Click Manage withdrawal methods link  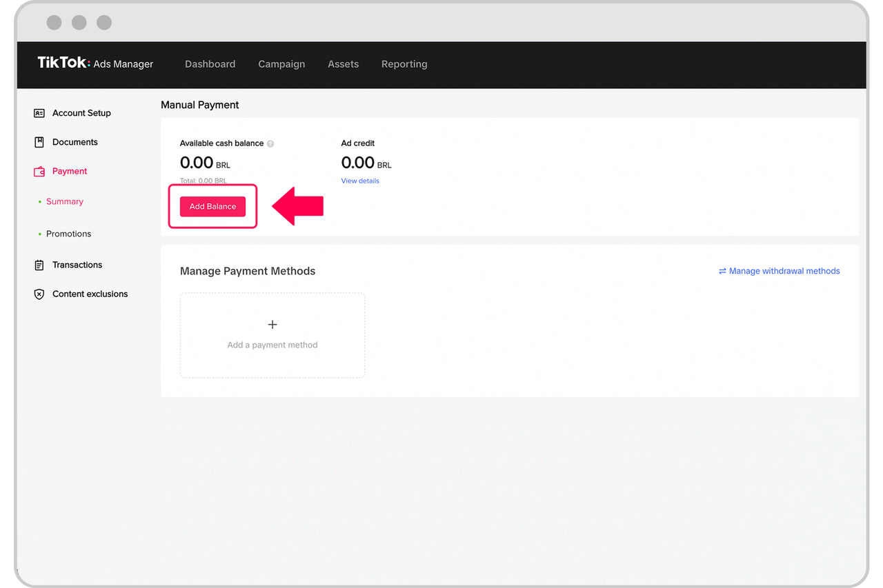tap(784, 272)
